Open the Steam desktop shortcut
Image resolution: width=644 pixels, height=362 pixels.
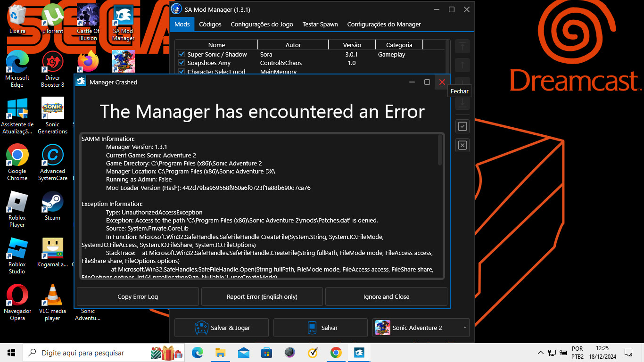52,203
